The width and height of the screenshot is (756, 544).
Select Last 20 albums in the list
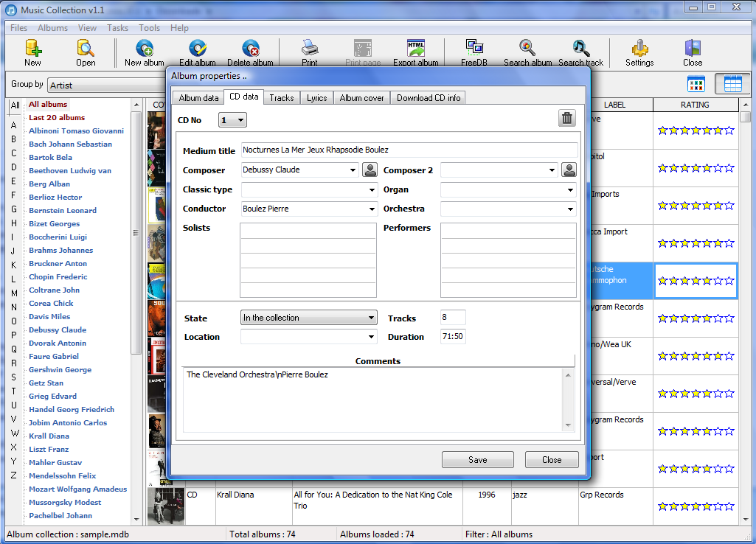56,117
